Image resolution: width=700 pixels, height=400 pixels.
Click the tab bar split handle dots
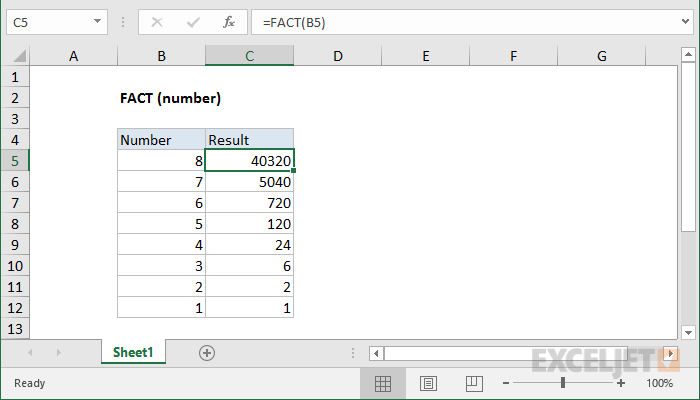coord(353,353)
